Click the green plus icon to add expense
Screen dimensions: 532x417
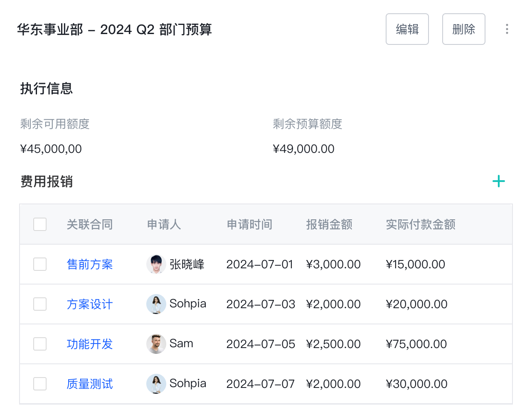[x=498, y=181]
